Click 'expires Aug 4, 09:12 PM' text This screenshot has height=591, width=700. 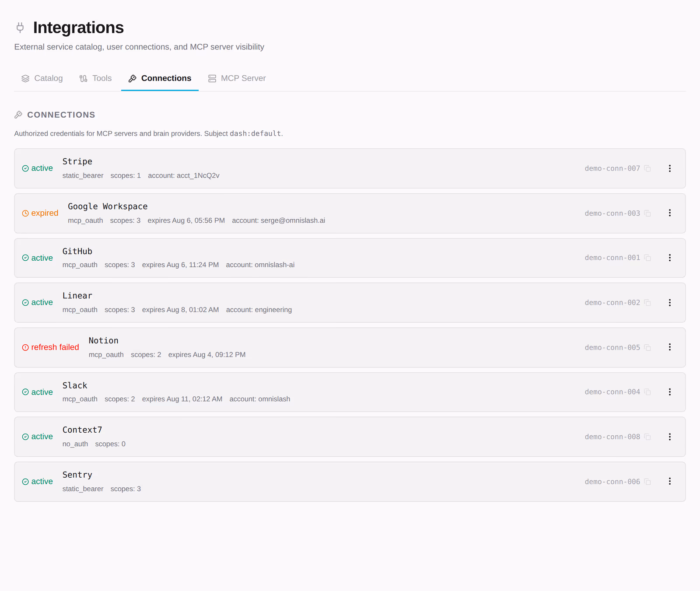point(207,355)
